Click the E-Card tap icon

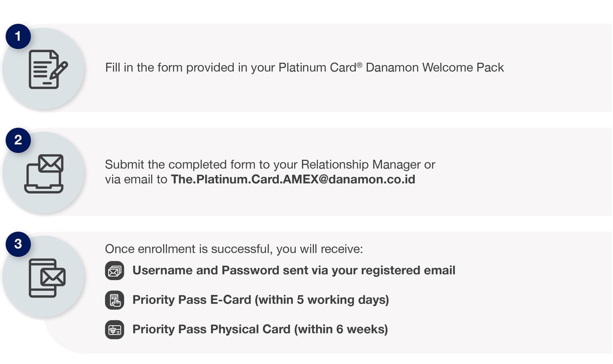pyautogui.click(x=115, y=300)
